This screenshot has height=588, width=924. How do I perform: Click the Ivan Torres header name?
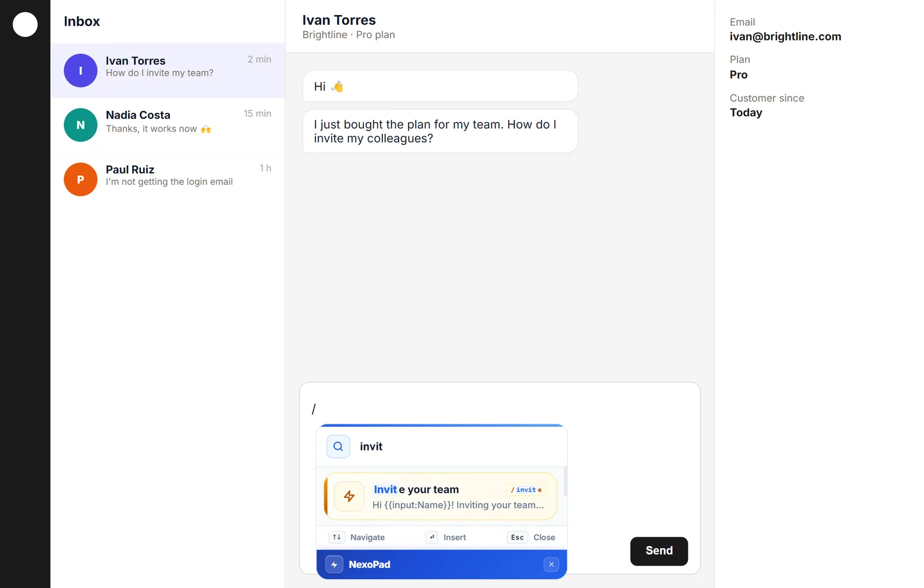[x=339, y=20]
